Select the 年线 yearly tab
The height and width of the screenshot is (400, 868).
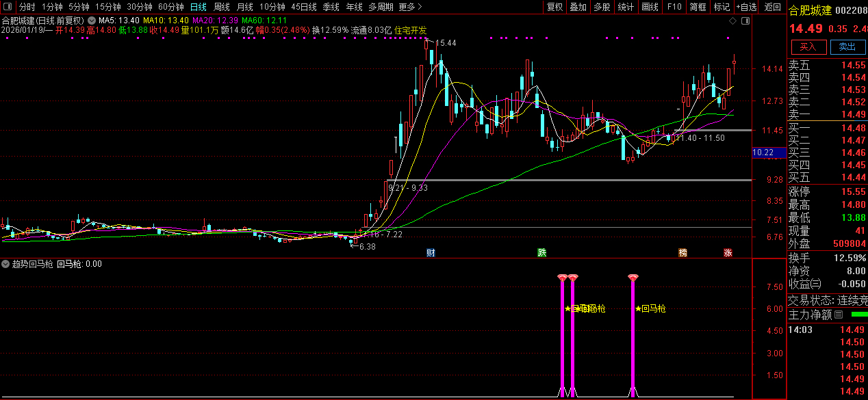point(355,7)
